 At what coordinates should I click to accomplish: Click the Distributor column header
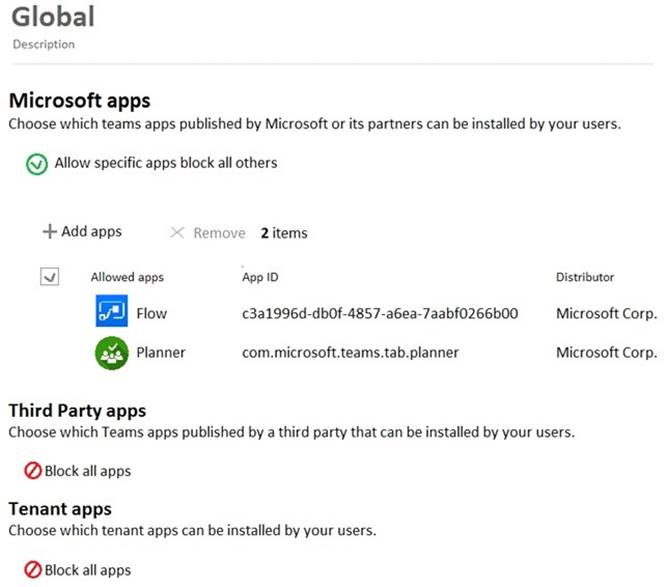(585, 277)
